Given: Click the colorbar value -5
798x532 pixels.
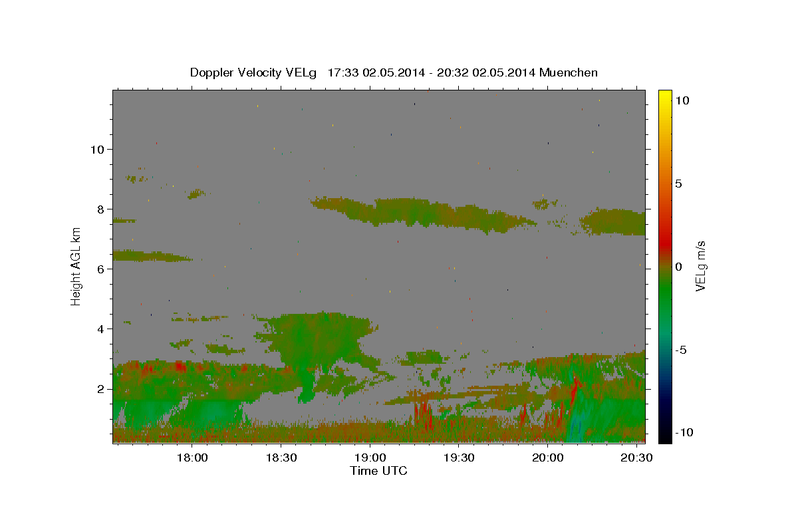Looking at the screenshot, I should [680, 350].
